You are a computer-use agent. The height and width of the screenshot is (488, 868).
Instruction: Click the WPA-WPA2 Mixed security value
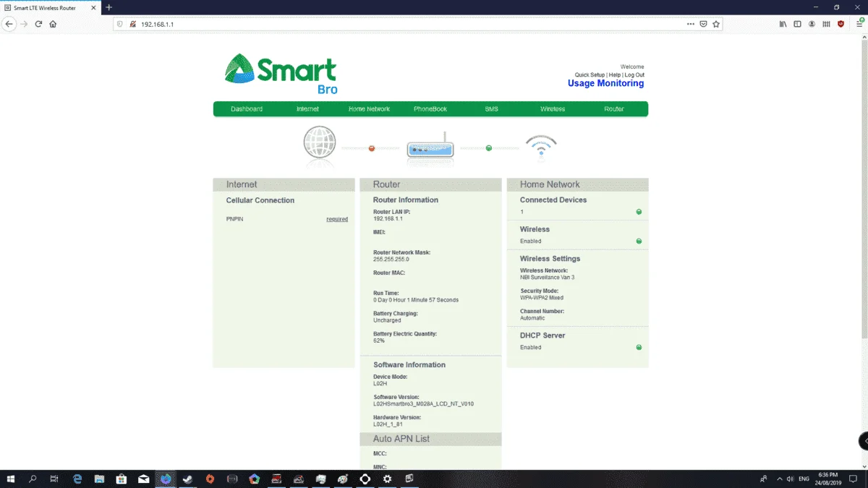pyautogui.click(x=542, y=297)
